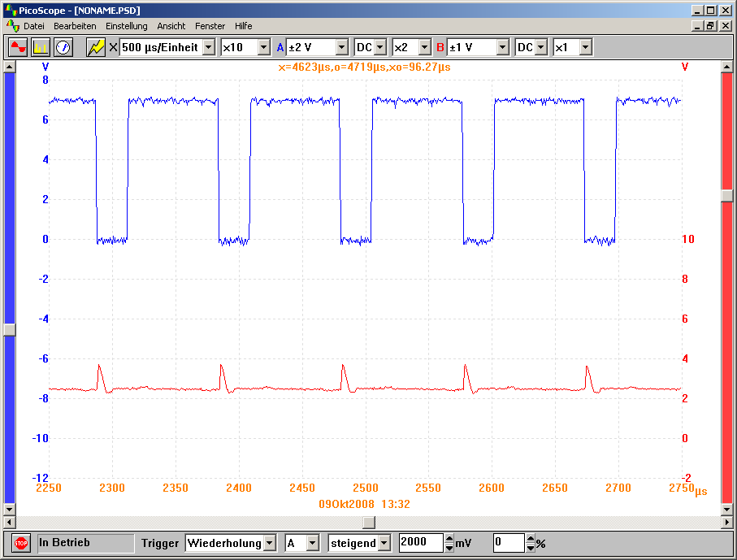Click red channel B offset slider thumb

(x=727, y=196)
